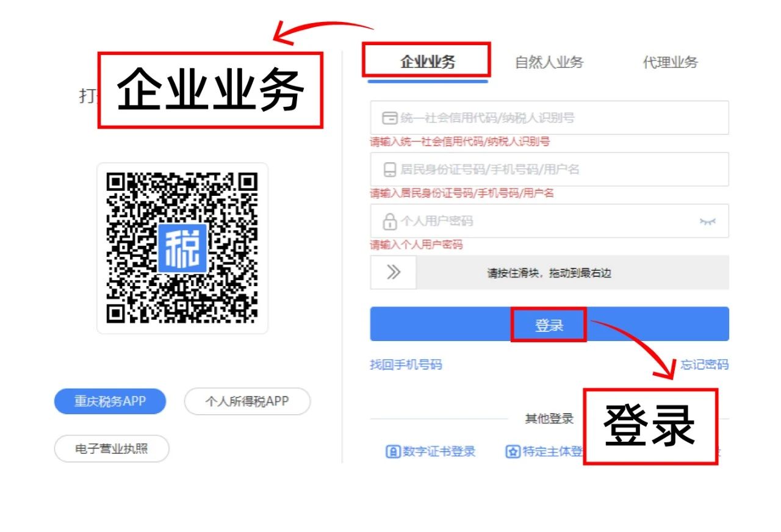Screen dimensions: 781x532
Task: Click the slider double-arrow handle
Action: point(394,272)
